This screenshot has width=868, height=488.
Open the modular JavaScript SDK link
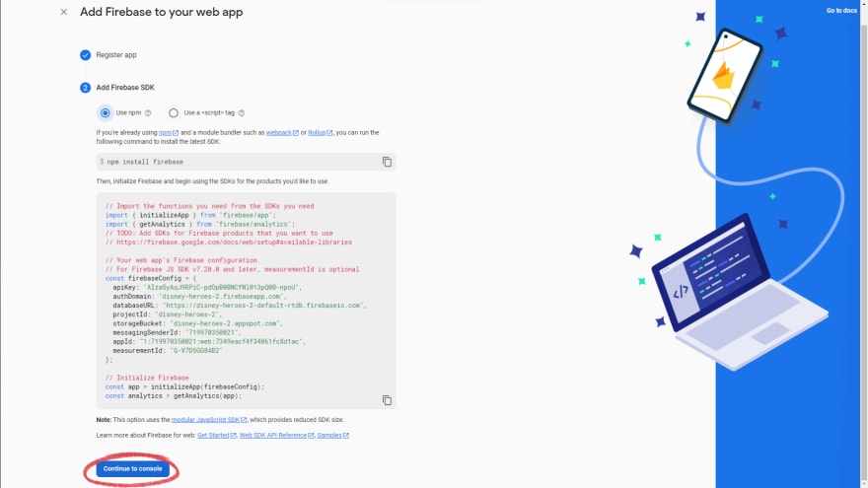click(209, 420)
